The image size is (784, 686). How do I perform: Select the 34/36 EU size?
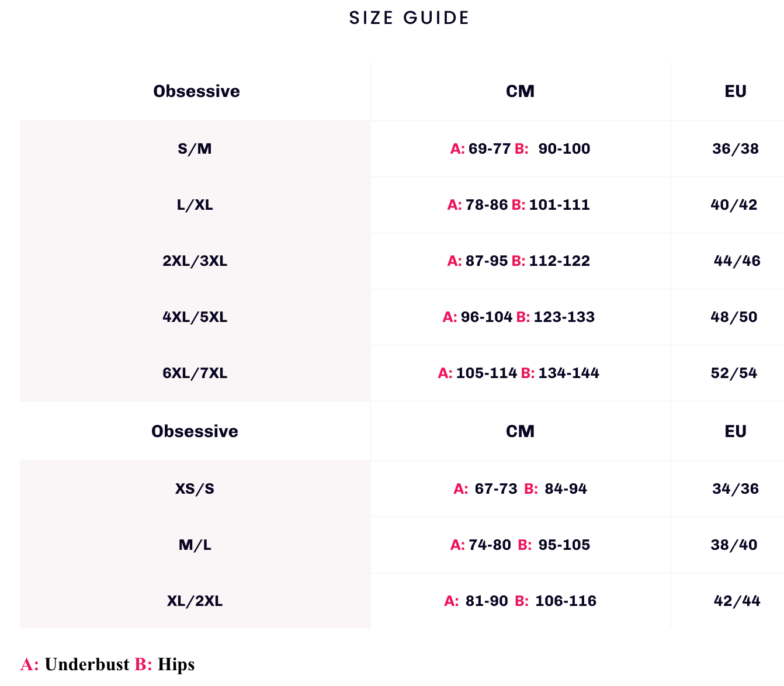(735, 489)
